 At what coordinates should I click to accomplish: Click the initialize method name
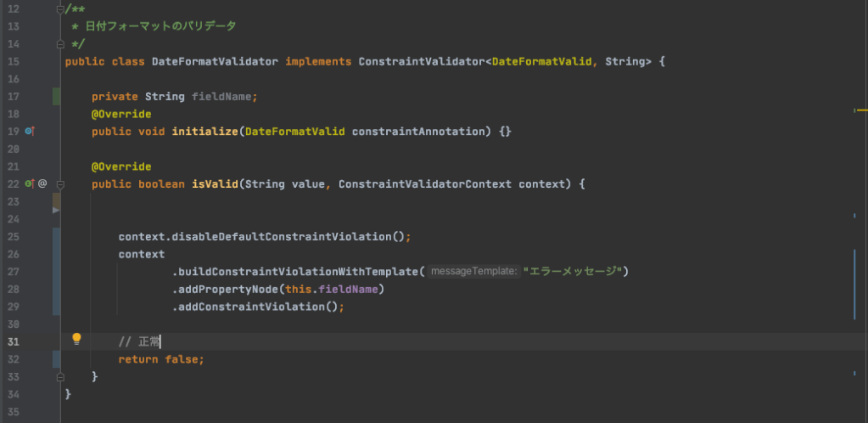pyautogui.click(x=204, y=132)
